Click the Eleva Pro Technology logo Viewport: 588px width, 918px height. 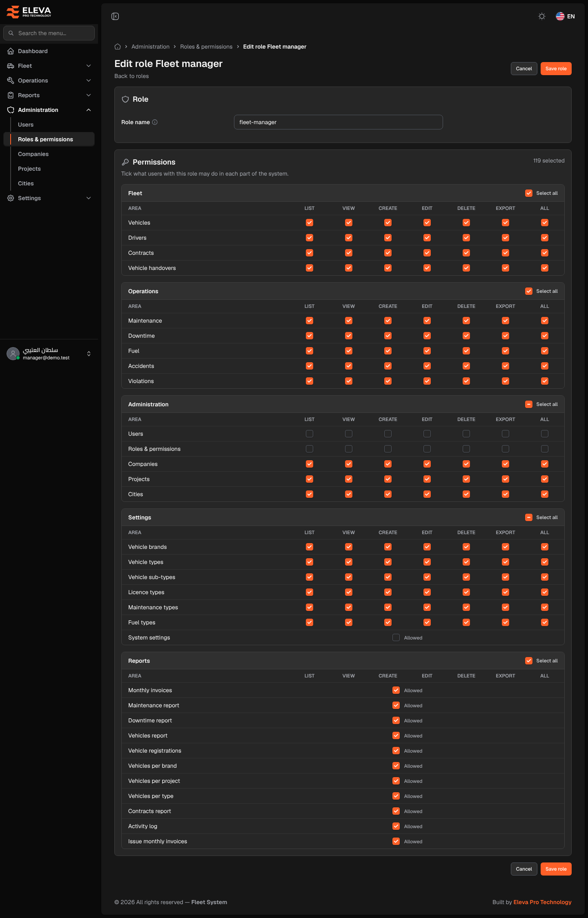[x=29, y=12]
